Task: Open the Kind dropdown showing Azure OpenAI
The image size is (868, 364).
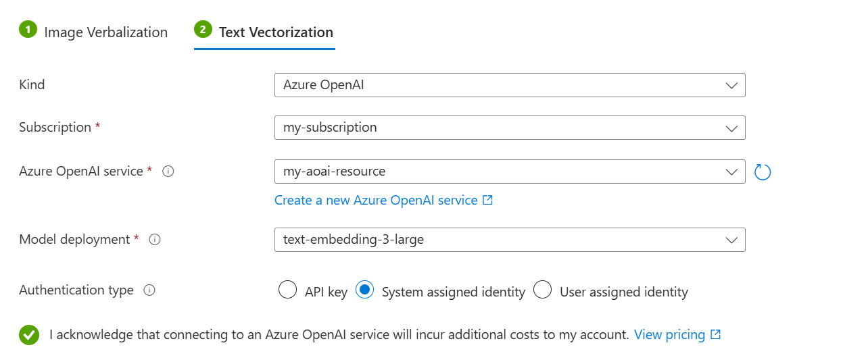Action: tap(509, 85)
